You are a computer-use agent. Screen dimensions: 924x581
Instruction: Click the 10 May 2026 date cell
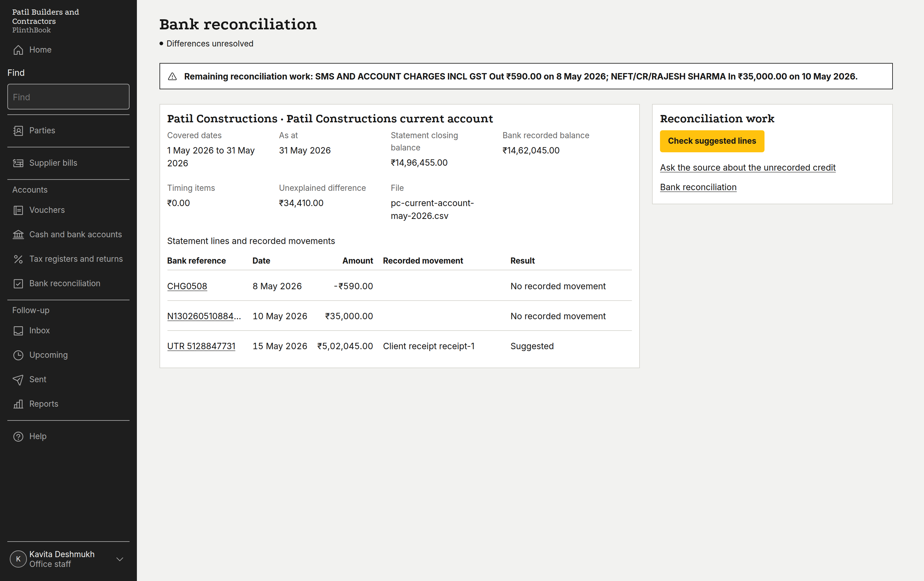pyautogui.click(x=280, y=316)
